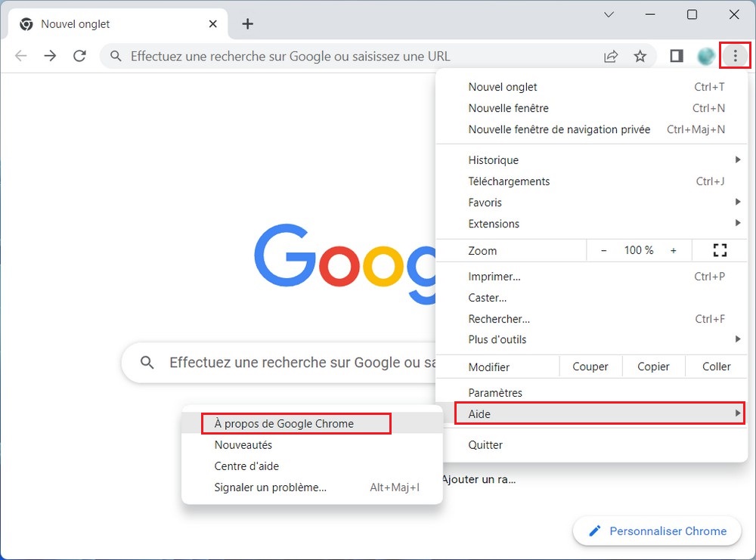Click the Ajouter un raccourci label
This screenshot has height=560, width=756.
[479, 480]
